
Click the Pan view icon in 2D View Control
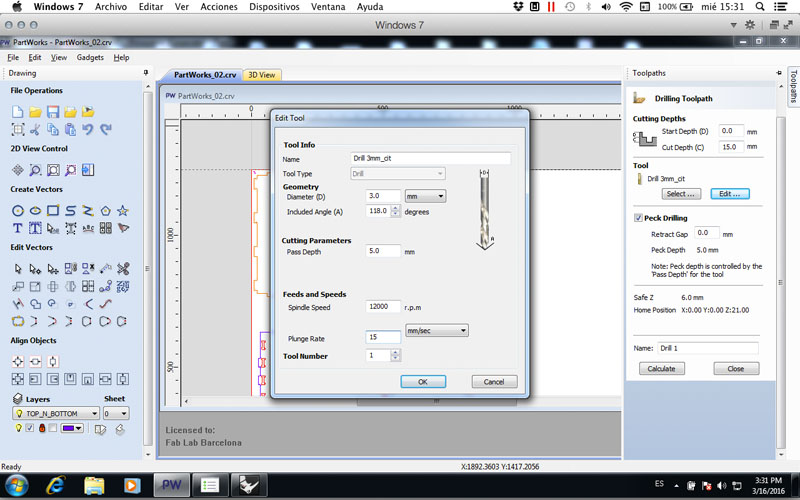18,170
